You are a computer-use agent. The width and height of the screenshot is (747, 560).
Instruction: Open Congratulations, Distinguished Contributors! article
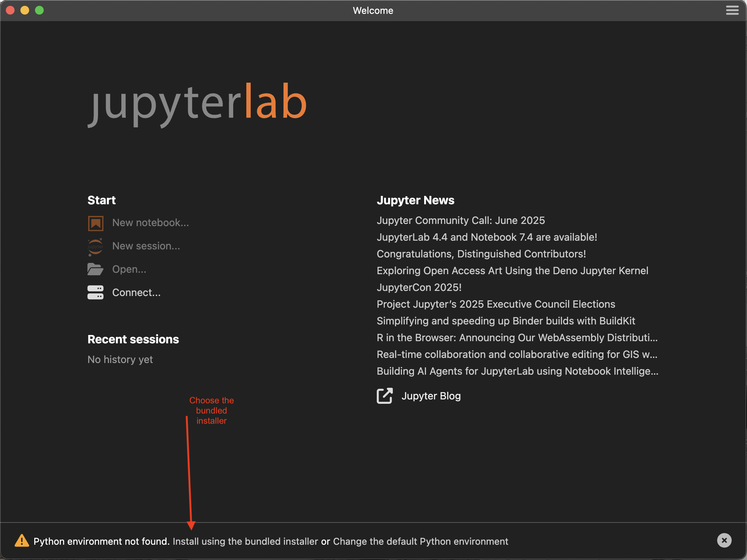point(481,254)
